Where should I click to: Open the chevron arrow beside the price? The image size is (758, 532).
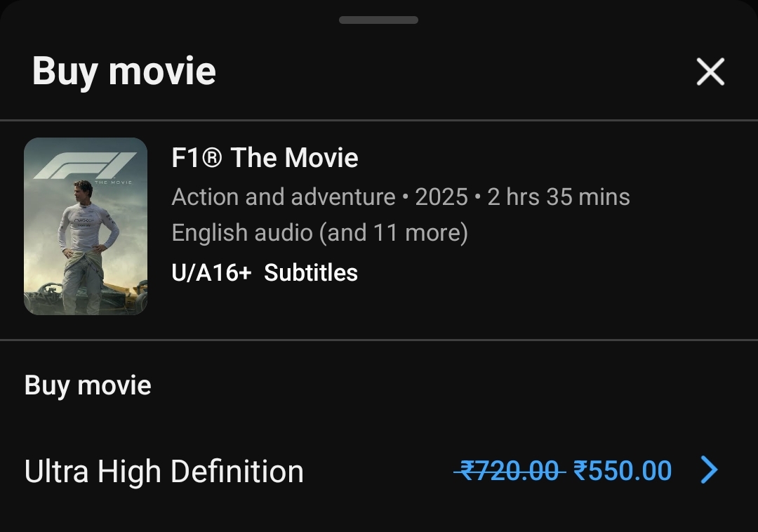pyautogui.click(x=710, y=470)
